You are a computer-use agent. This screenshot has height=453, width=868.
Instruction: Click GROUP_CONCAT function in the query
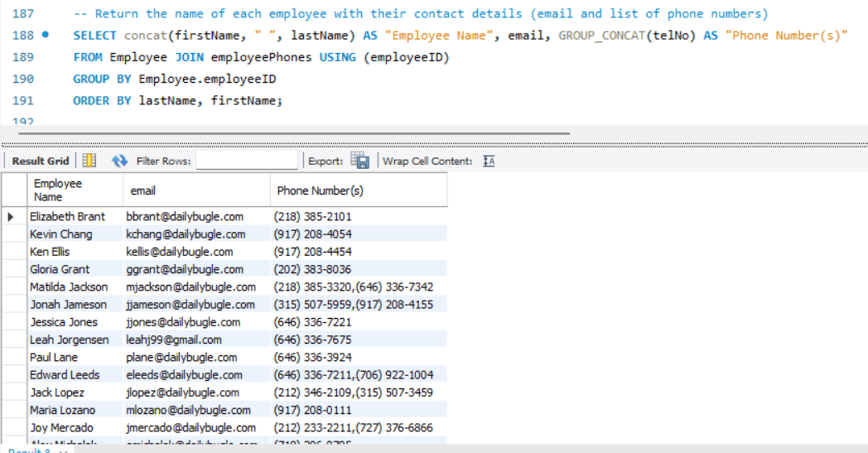[602, 36]
